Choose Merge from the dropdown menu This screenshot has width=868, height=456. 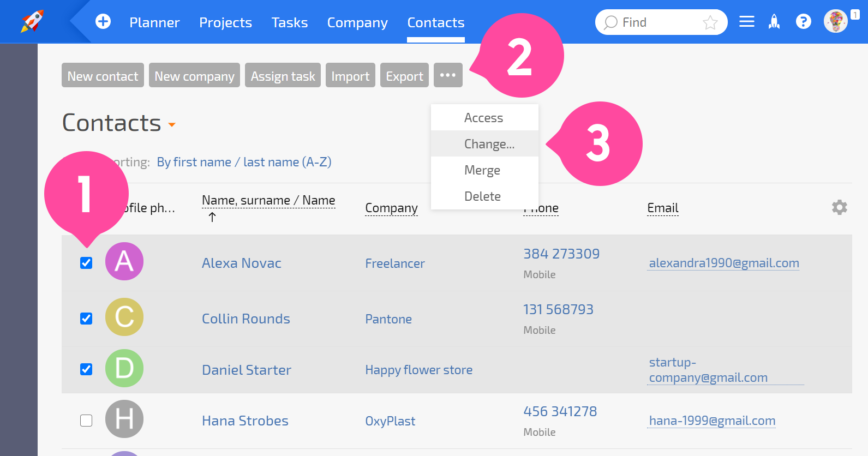pyautogui.click(x=484, y=170)
